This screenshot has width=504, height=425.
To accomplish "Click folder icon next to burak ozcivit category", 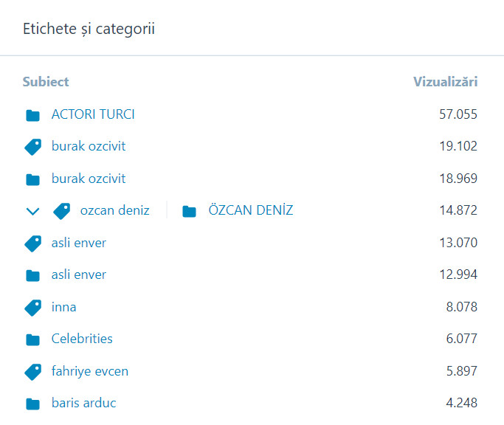I will pos(32,179).
